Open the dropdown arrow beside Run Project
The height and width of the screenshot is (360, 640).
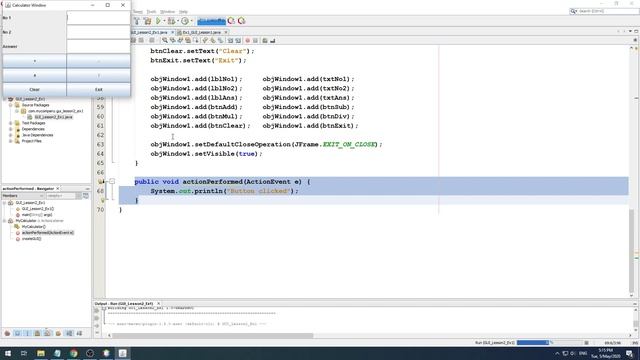164,21
